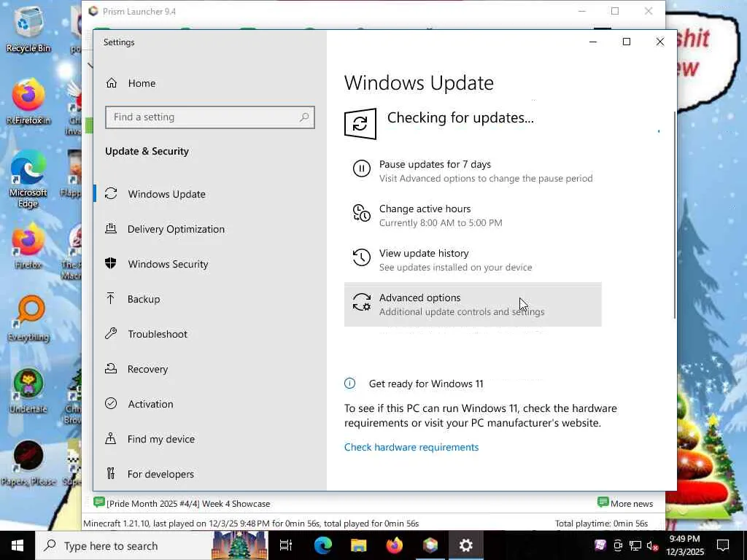This screenshot has height=560, width=747.
Task: Click the Home icon in Settings sidebar
Action: [x=111, y=83]
